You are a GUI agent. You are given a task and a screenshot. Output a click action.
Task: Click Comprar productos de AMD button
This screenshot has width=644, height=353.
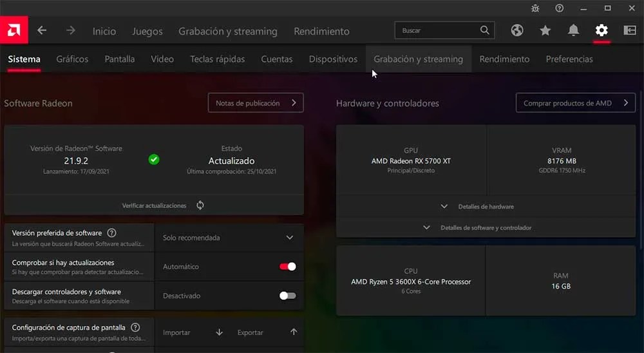[575, 102]
